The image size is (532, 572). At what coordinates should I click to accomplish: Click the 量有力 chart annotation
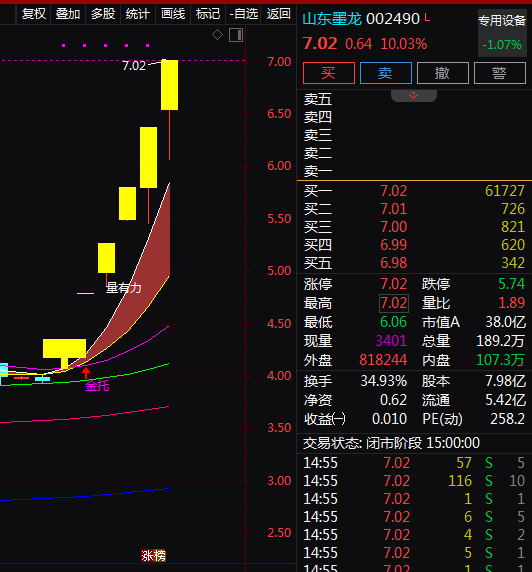click(x=124, y=288)
